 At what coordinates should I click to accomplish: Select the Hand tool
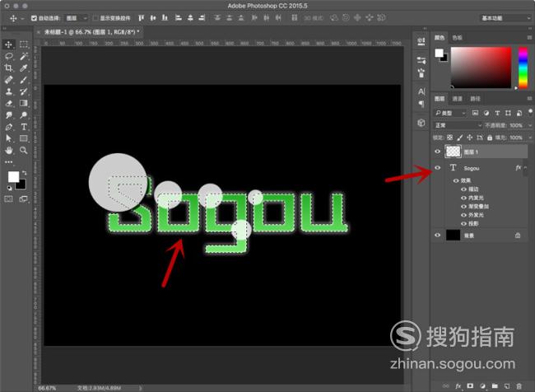tap(8, 150)
